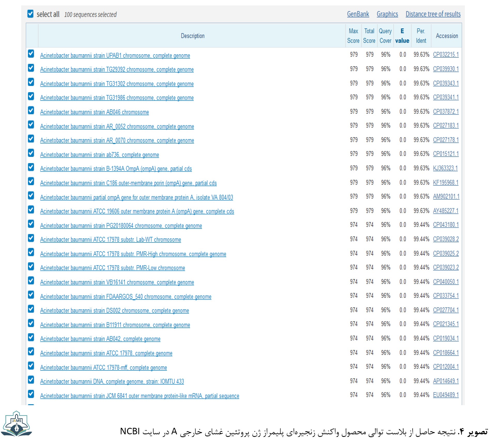Open strain VB16141 chromosome link

pyautogui.click(x=117, y=282)
